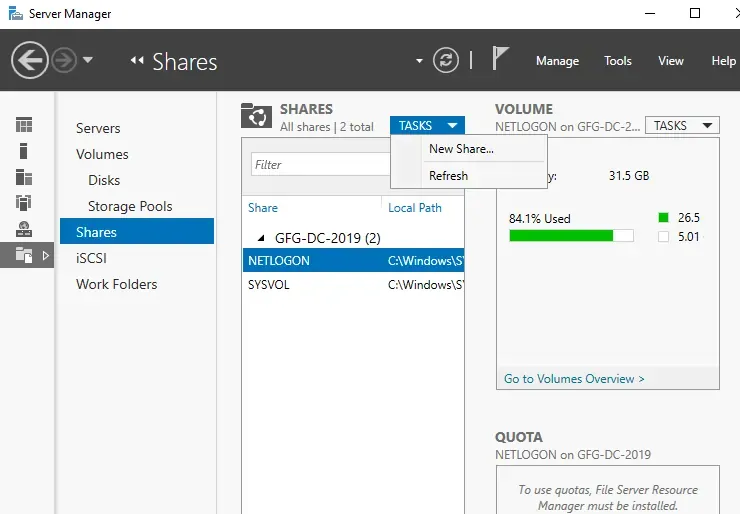Click the Back navigation arrow
740x514 pixels.
(30, 60)
